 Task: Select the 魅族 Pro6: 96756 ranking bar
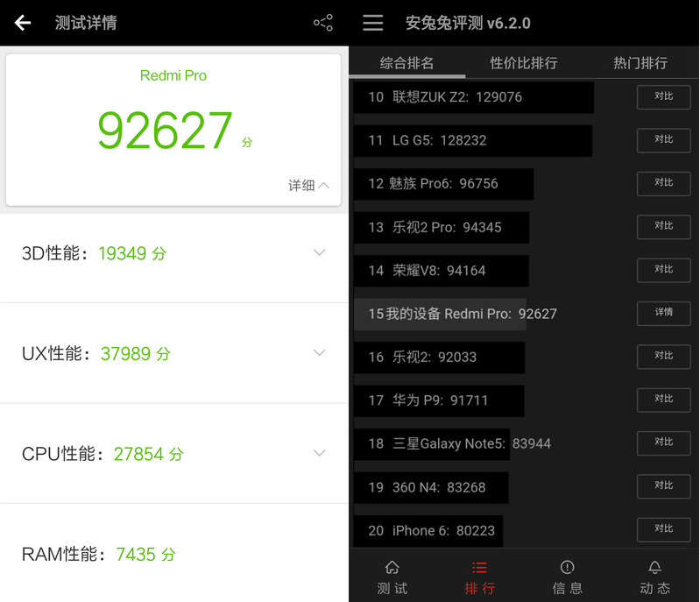click(443, 183)
